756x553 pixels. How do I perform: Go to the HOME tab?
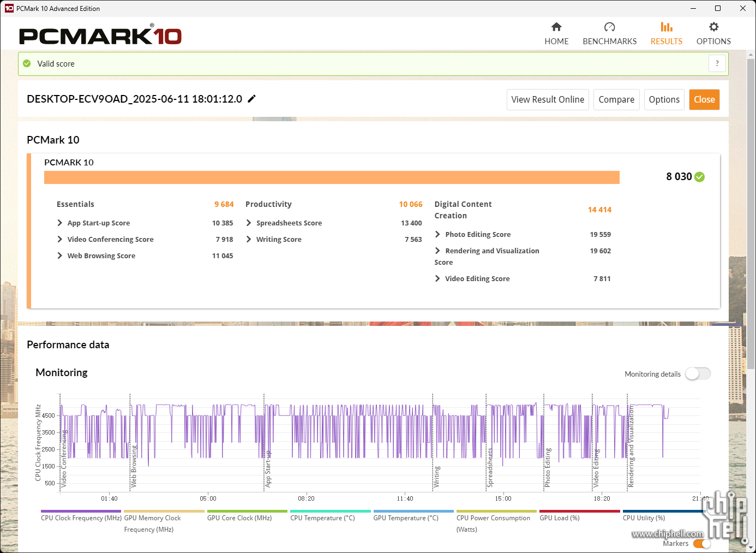click(556, 34)
